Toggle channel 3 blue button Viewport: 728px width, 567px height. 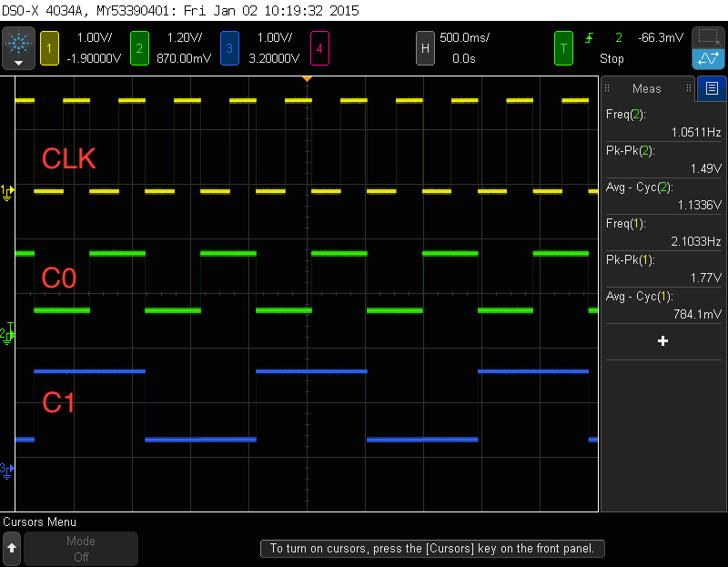point(231,47)
